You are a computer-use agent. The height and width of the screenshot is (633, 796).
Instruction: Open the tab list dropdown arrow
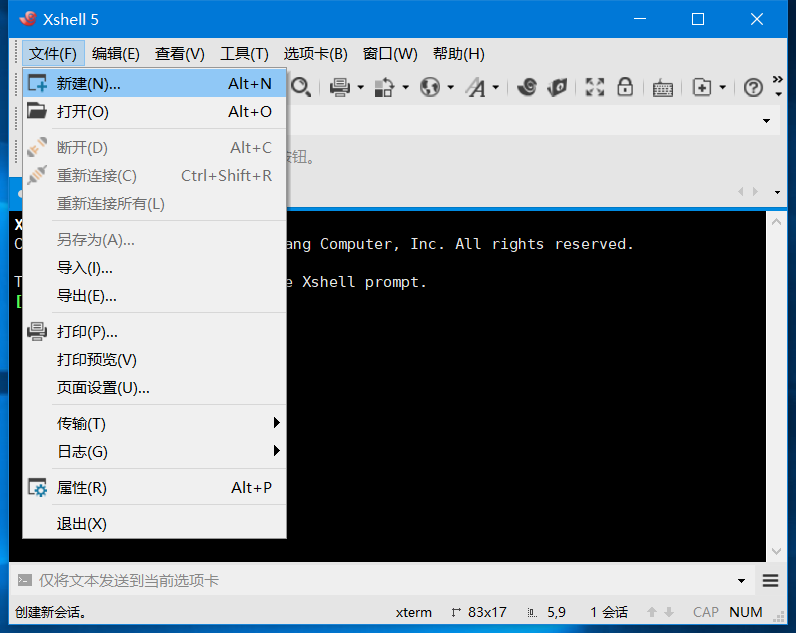777,192
